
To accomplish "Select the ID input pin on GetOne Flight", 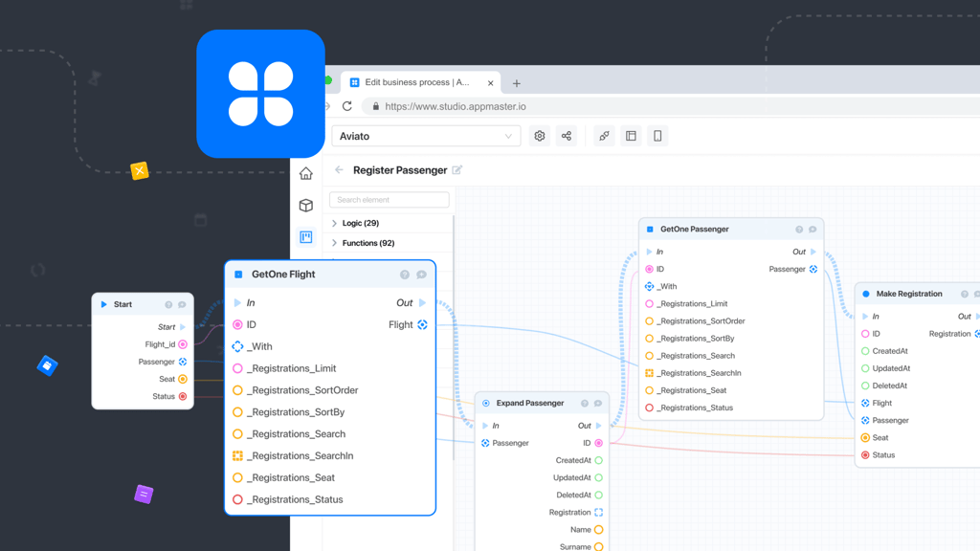I will pyautogui.click(x=238, y=324).
